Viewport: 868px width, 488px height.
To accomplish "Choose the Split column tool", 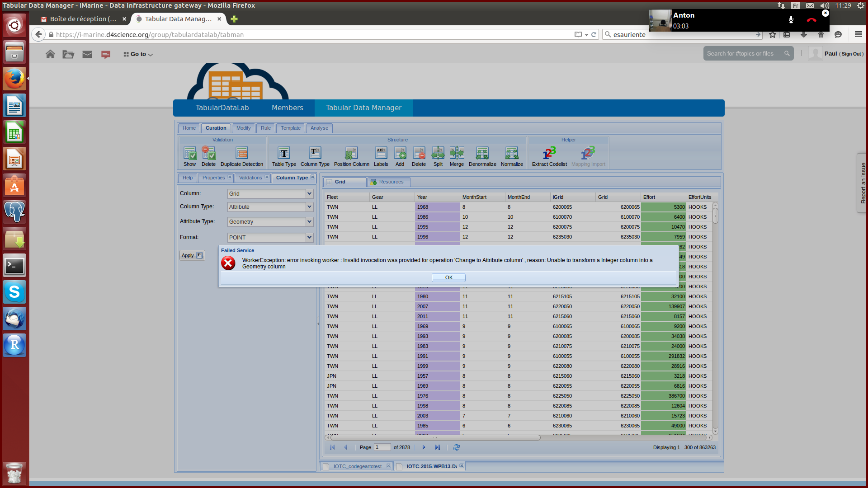I will click(438, 154).
